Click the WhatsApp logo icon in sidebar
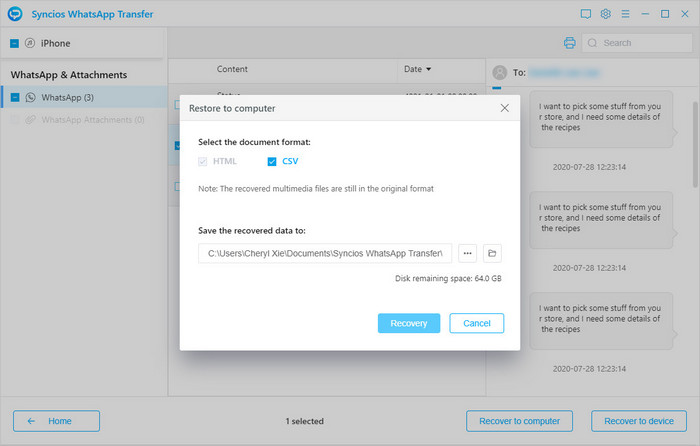The width and height of the screenshot is (700, 446). coord(30,97)
